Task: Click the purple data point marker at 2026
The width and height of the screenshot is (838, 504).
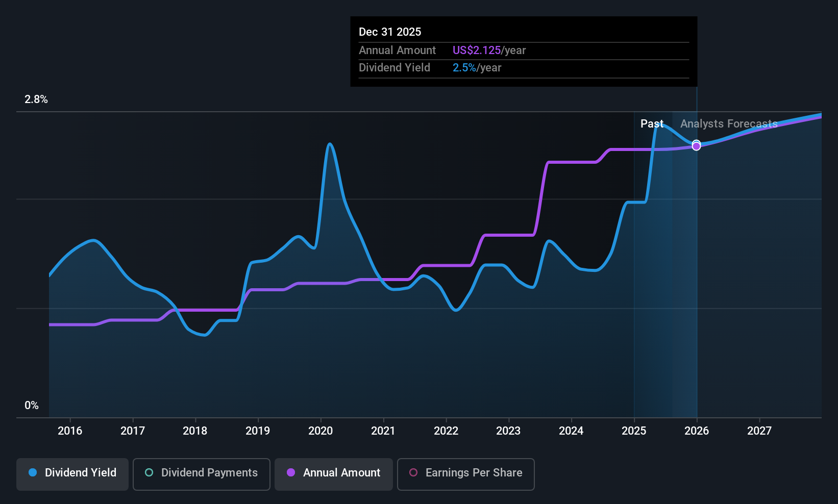Action: (x=696, y=146)
